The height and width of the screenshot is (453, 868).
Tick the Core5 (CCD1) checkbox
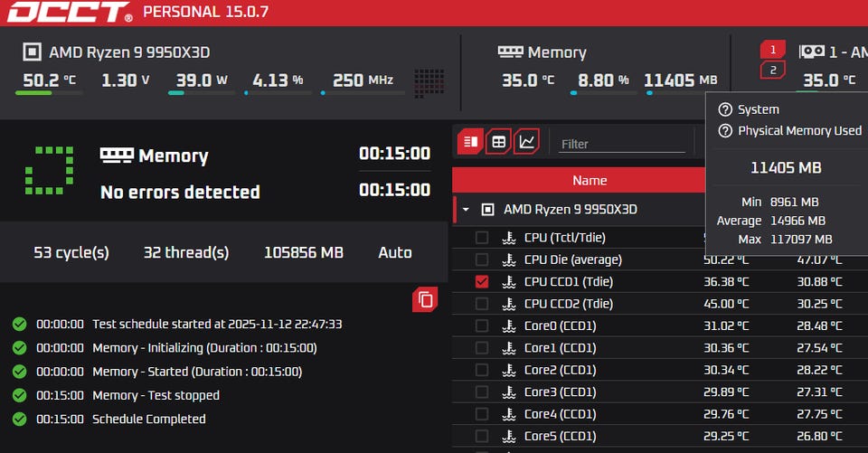pyautogui.click(x=482, y=437)
